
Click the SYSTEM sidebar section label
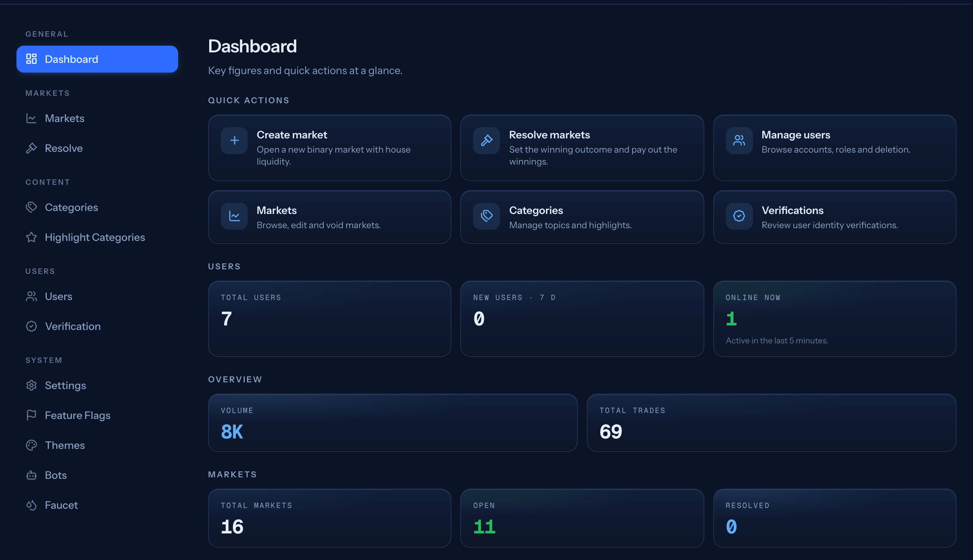(44, 360)
